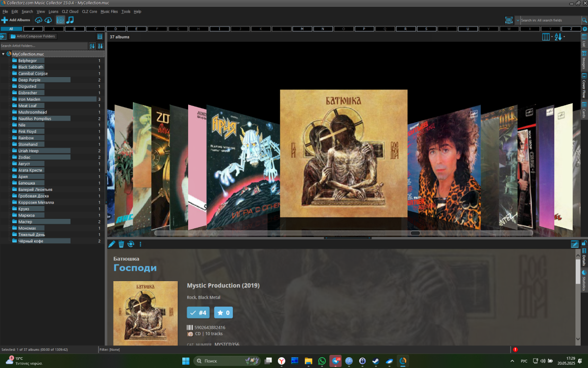Click the main Search in field
Screen dimensions: 588x368
click(x=550, y=20)
